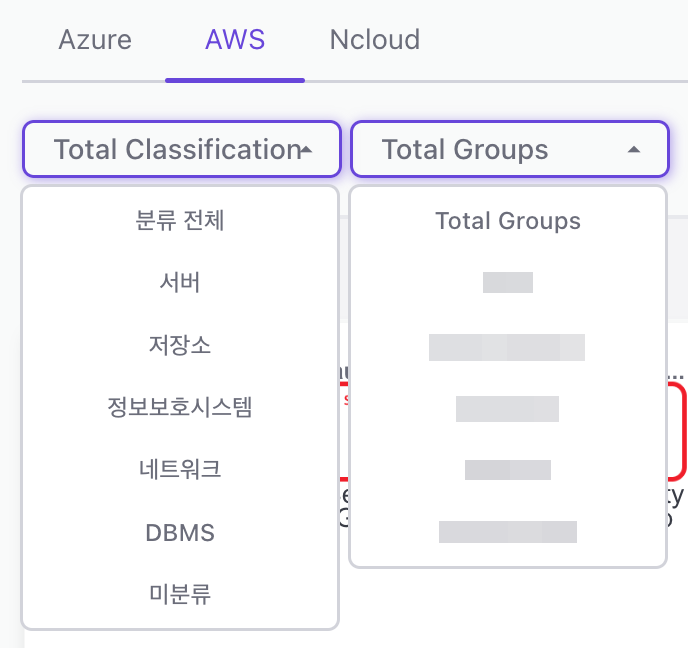The height and width of the screenshot is (648, 688).
Task: Open the Ncloud tab
Action: coord(374,41)
